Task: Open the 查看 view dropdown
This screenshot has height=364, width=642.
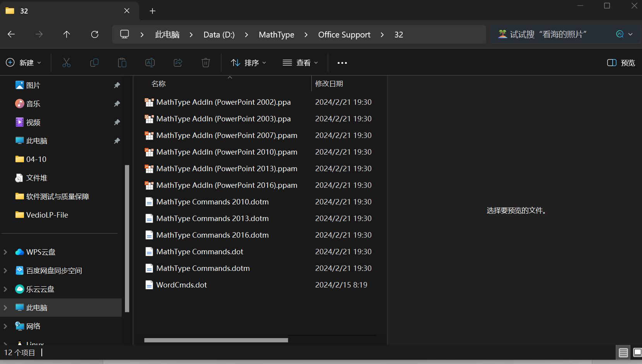Action: point(301,63)
